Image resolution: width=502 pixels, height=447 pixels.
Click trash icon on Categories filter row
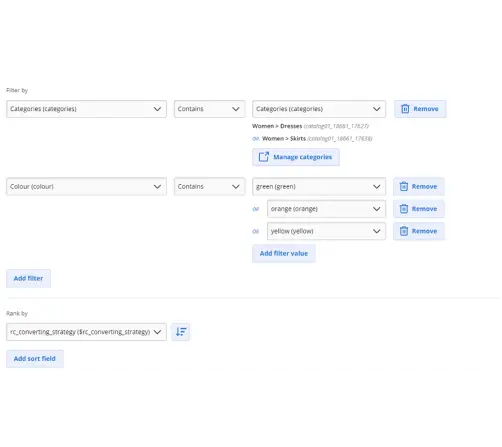tap(405, 109)
